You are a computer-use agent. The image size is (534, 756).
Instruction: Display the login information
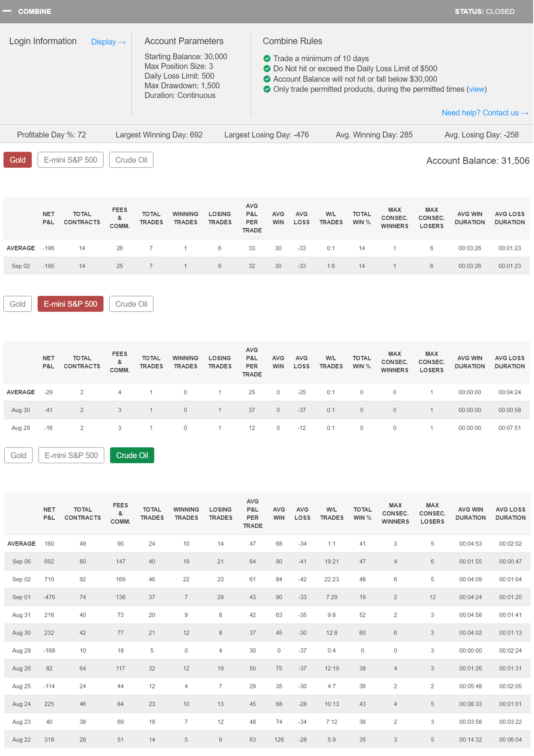point(108,42)
